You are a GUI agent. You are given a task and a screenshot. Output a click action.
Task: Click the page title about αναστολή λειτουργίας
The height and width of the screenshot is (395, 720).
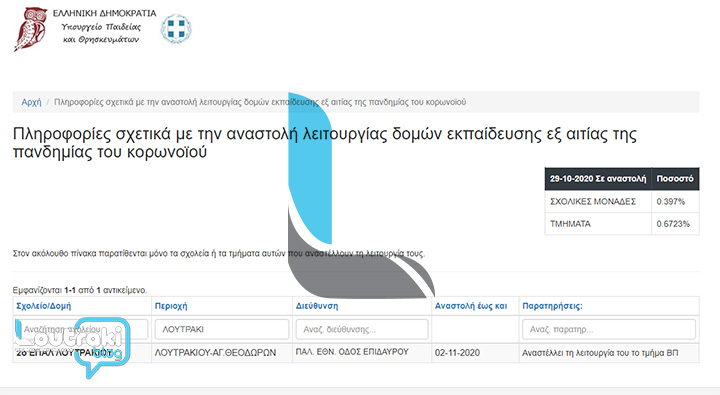pos(325,143)
